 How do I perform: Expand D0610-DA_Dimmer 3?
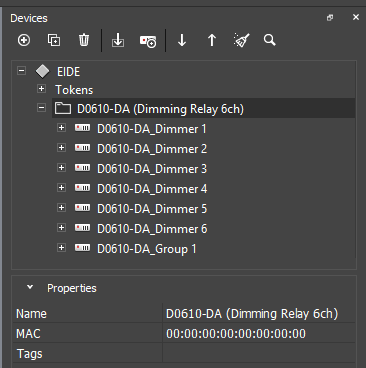pos(61,168)
